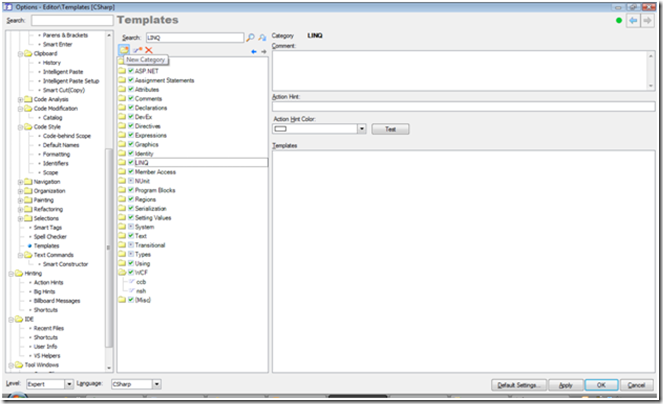Expand the Organization tree node
The width and height of the screenshot is (663, 404).
click(20, 191)
